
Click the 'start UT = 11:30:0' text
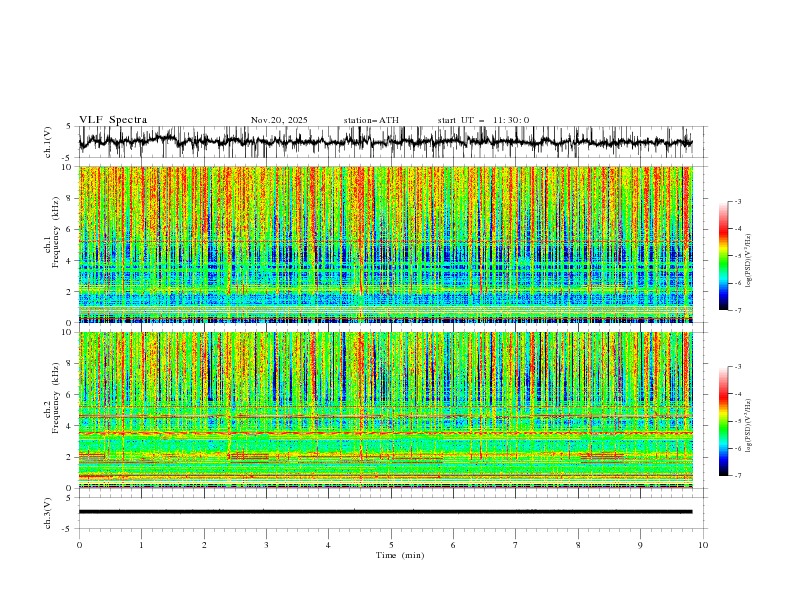483,120
